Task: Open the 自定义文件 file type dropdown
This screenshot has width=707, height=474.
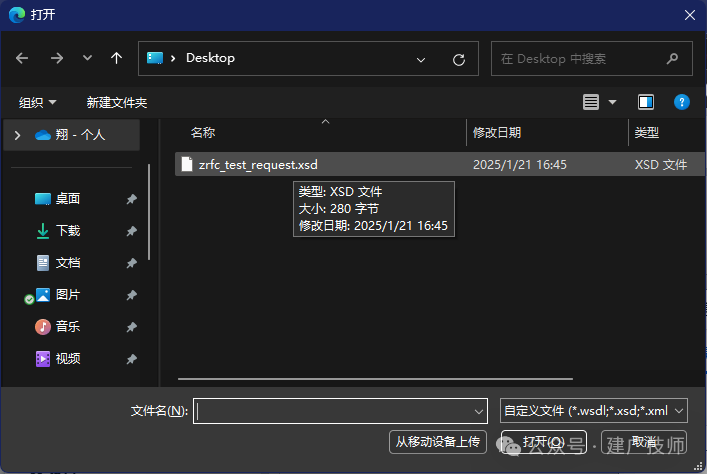Action: (593, 410)
